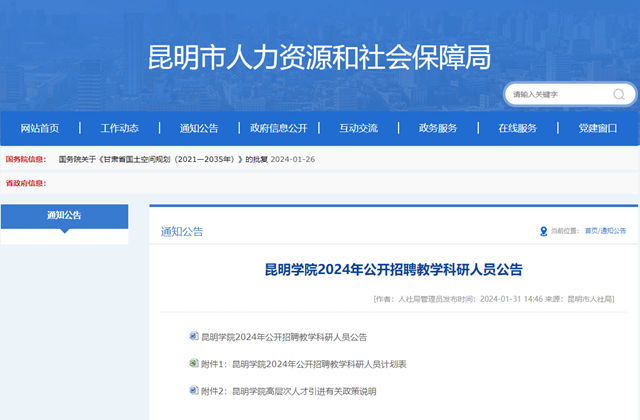Click the article heading 昆明学院2024年公开招聘教学科研人员公告
The image size is (640, 420).
tap(394, 270)
